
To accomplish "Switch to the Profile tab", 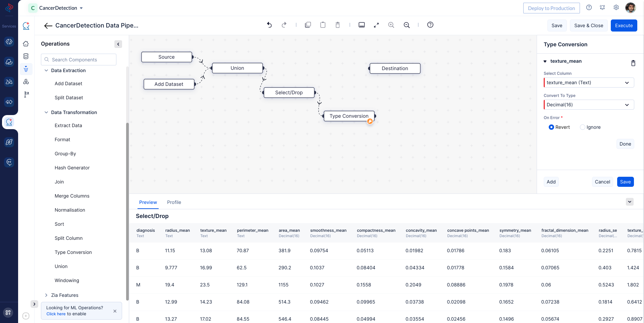I will 174,202.
